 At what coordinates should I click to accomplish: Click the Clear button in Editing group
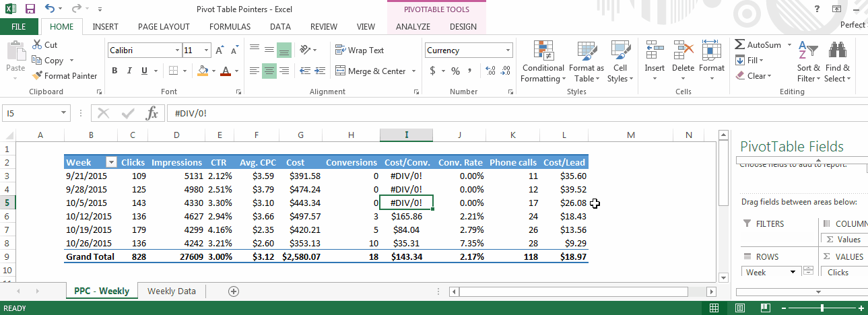point(754,76)
